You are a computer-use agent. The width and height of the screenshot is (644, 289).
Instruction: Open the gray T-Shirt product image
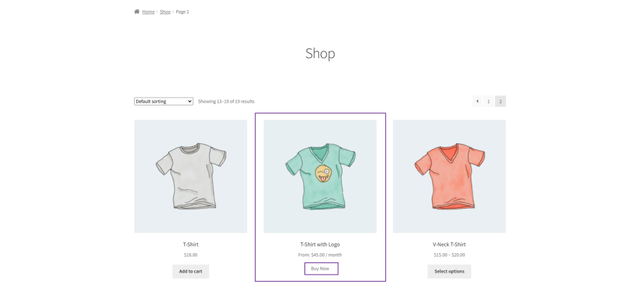191,176
